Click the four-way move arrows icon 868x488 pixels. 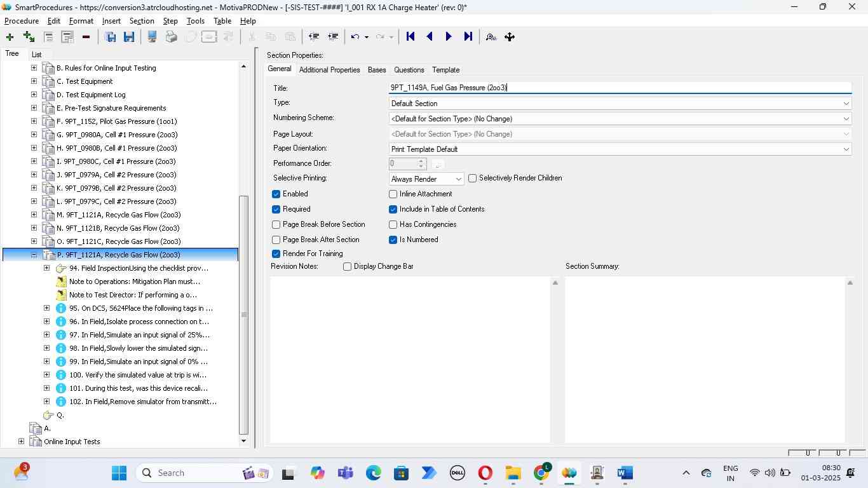pos(510,37)
